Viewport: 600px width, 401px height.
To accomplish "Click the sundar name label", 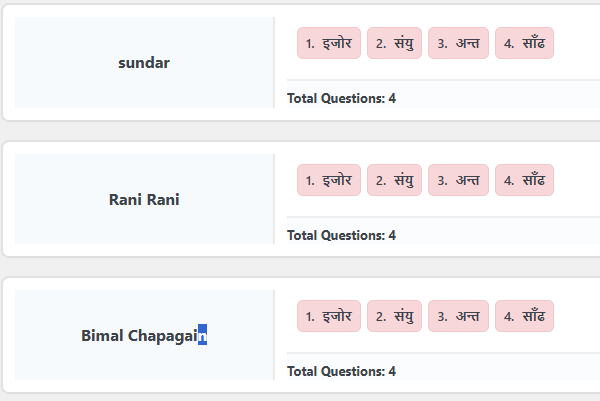I will [x=144, y=63].
